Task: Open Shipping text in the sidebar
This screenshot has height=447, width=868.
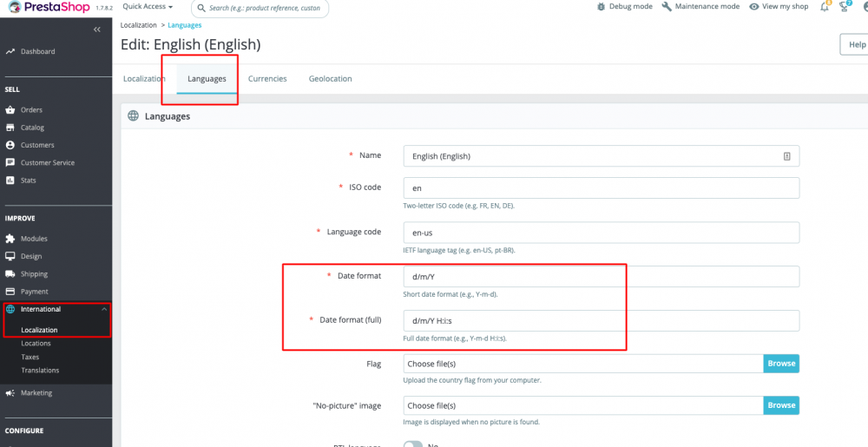Action: click(x=35, y=274)
